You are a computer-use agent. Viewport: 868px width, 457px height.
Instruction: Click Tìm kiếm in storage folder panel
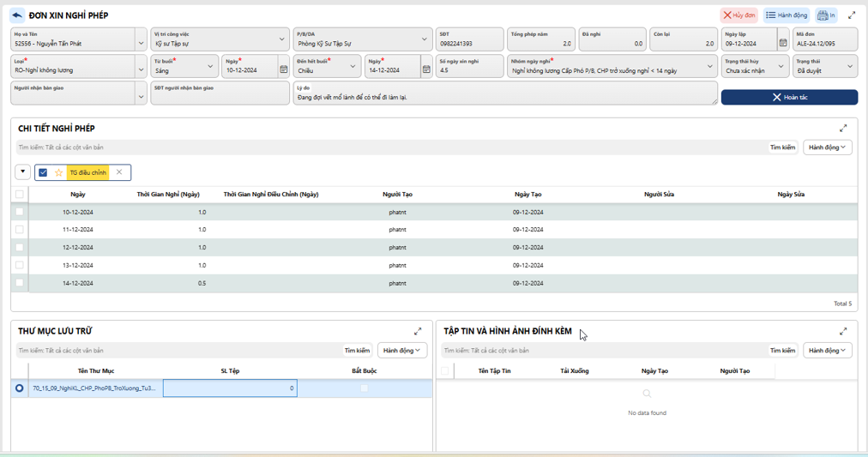coord(357,350)
